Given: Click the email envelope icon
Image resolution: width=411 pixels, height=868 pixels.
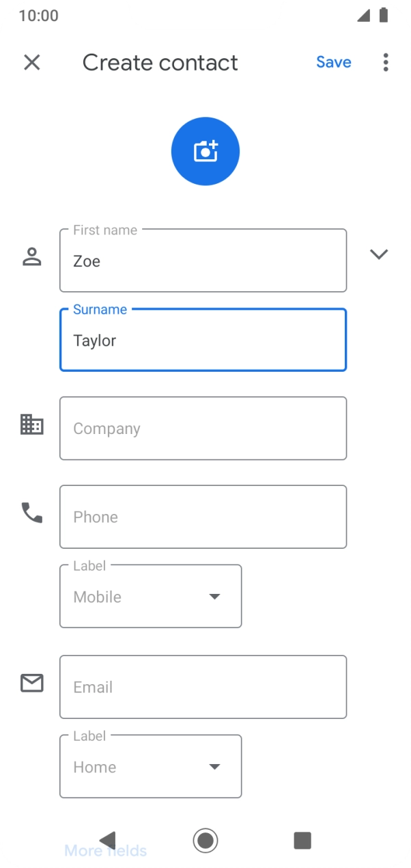Looking at the screenshot, I should (32, 683).
